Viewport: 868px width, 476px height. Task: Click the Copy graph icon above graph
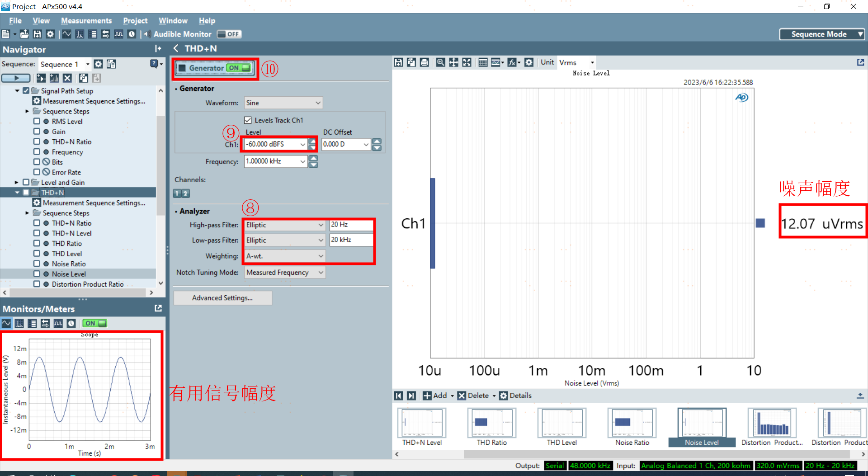(x=411, y=62)
